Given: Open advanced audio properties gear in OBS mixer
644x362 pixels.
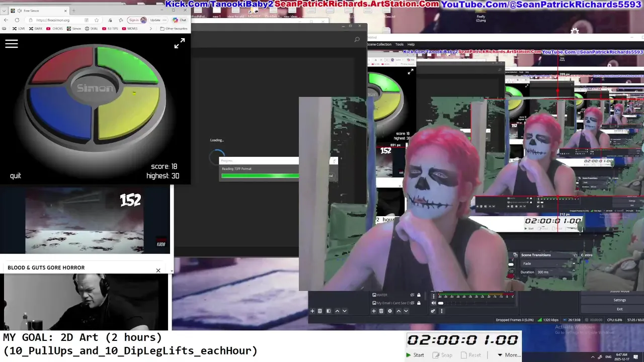Looking at the screenshot, I should [433, 311].
